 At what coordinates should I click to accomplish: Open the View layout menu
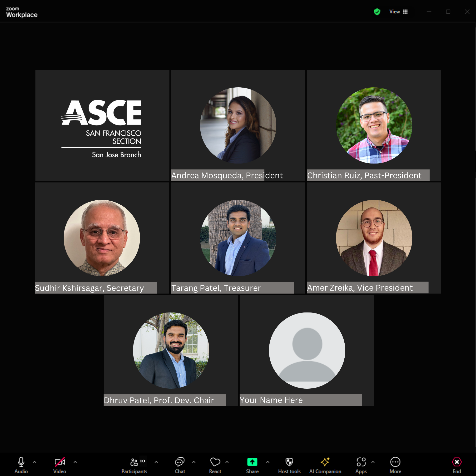pos(398,12)
